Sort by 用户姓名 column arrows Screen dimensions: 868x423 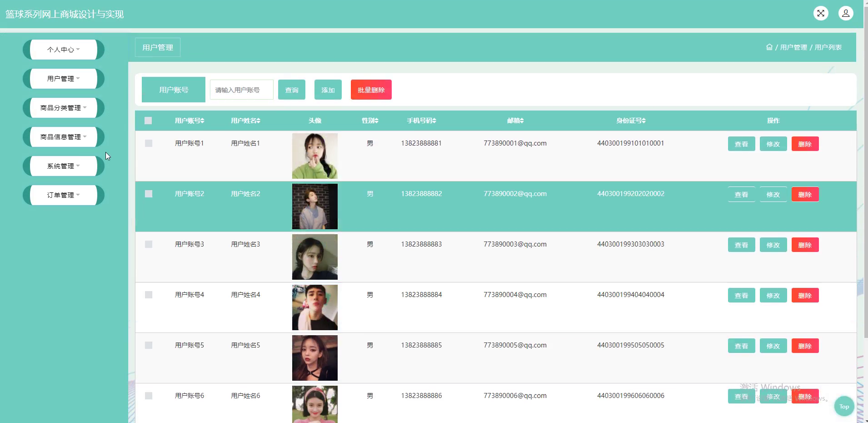click(x=258, y=121)
